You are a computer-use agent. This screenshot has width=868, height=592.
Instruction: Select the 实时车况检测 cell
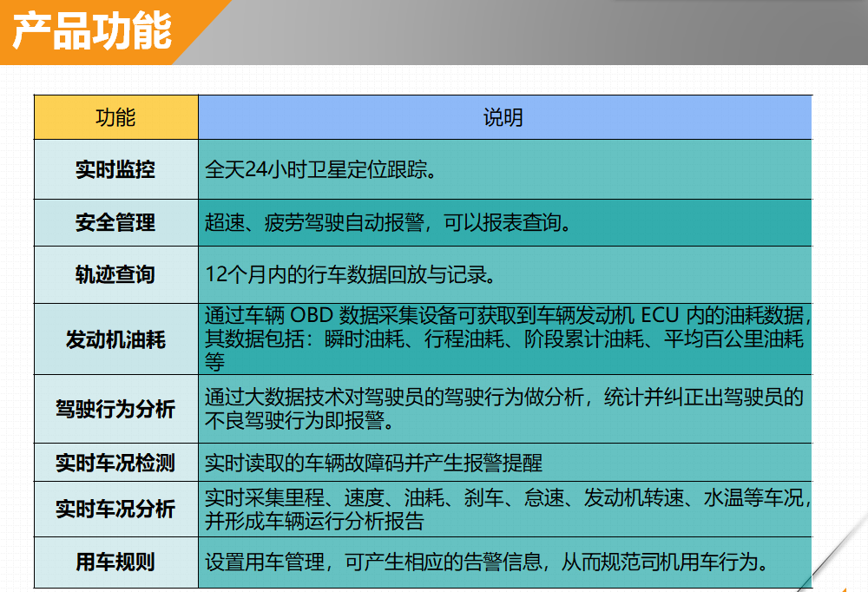click(x=116, y=463)
